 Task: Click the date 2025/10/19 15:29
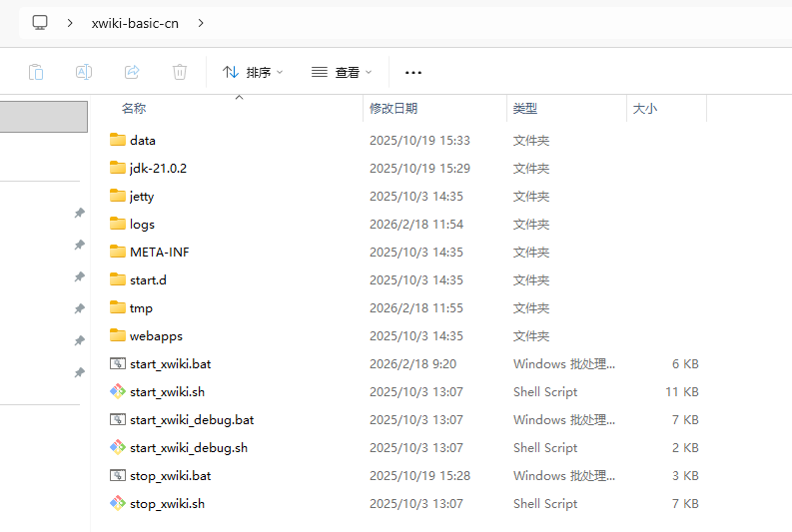(x=419, y=168)
